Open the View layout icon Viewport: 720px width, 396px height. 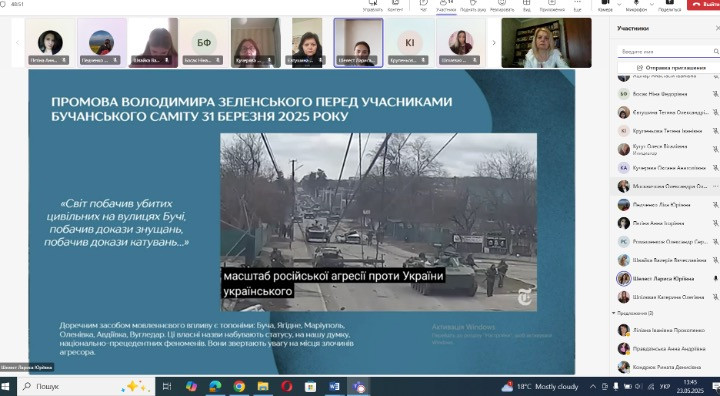(527, 5)
